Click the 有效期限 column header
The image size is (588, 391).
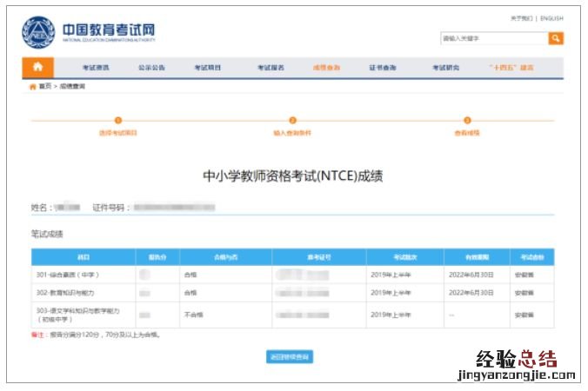(x=477, y=257)
